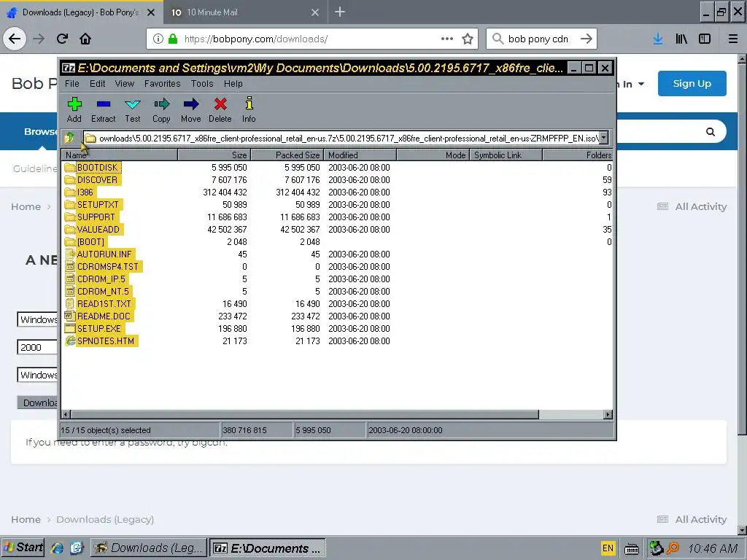Open the Help menu in 7-Zip
Viewport: 747px width, 560px height.
233,84
